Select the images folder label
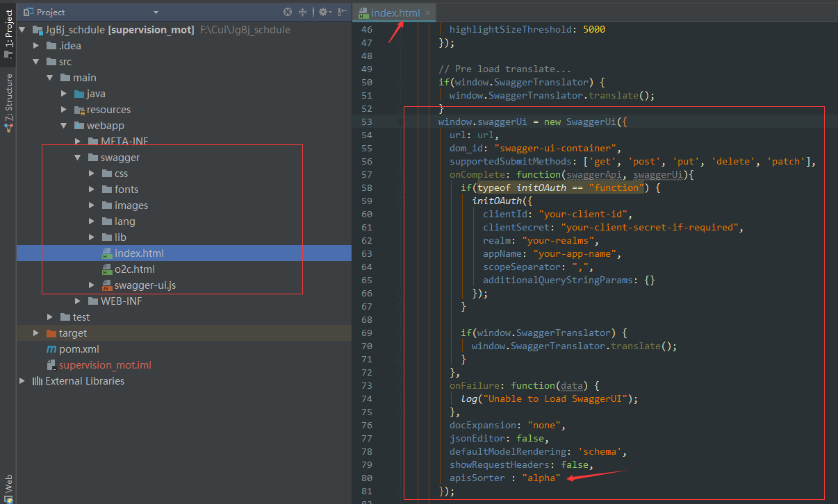The image size is (838, 504). pos(131,205)
